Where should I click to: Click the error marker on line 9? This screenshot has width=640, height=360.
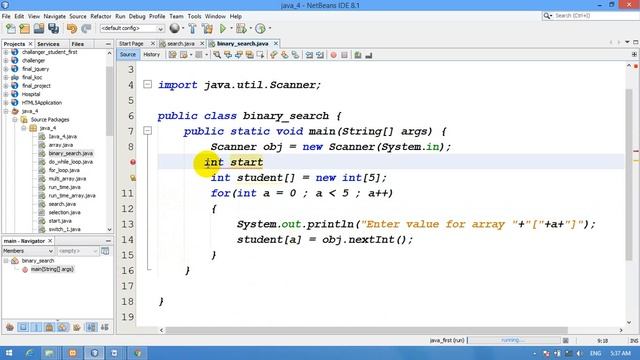click(x=133, y=162)
